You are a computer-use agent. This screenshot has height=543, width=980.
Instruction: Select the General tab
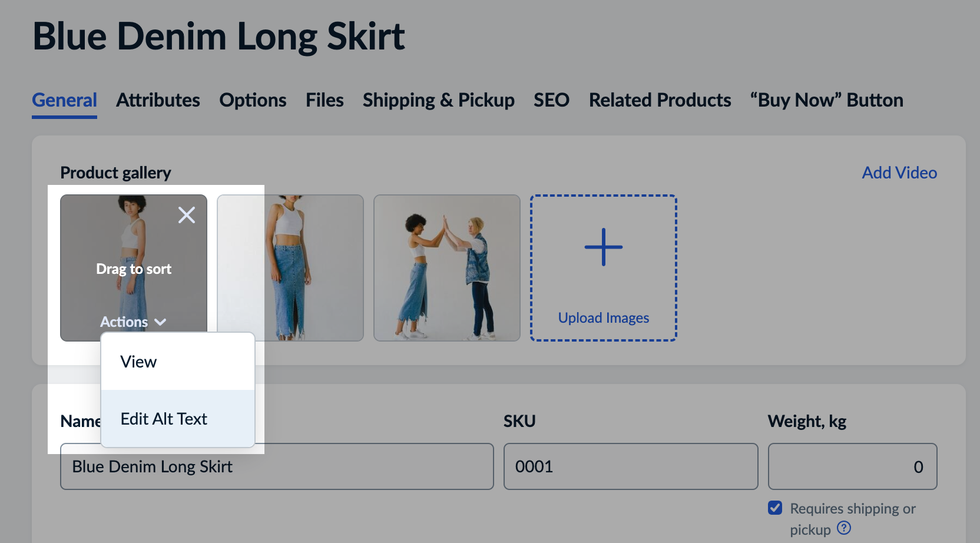(x=64, y=100)
